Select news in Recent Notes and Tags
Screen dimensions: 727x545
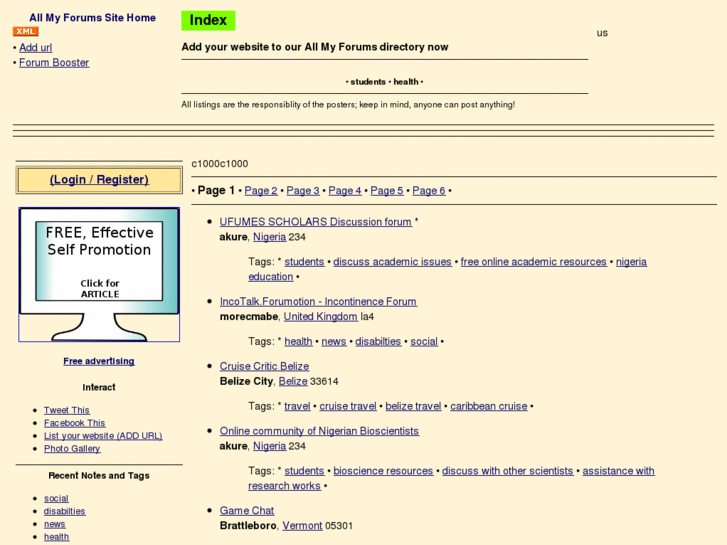pos(55,524)
